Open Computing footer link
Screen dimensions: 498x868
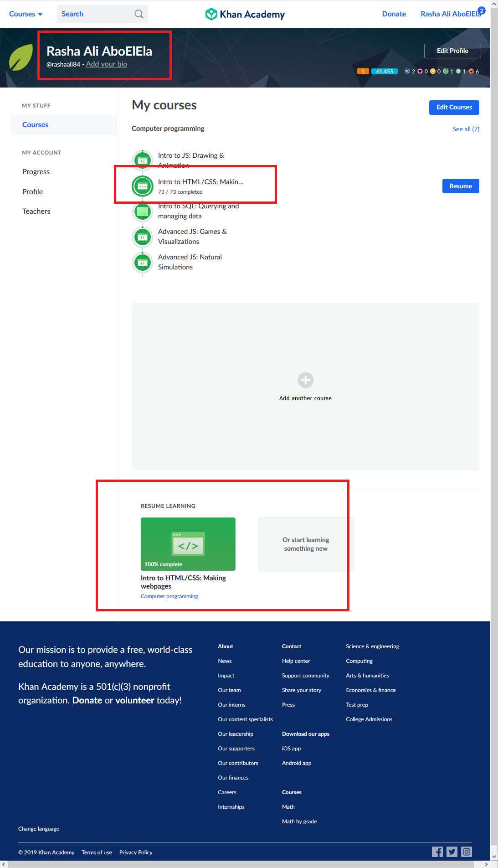(359, 661)
